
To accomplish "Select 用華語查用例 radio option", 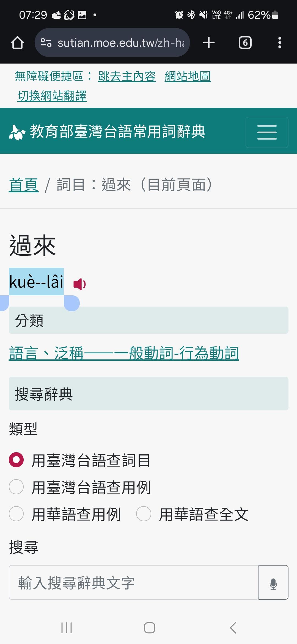I will (16, 514).
